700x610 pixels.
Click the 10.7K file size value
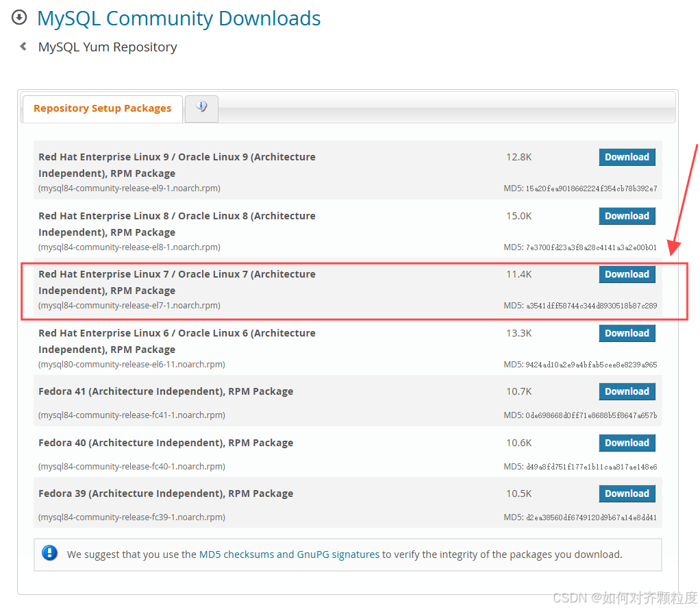click(518, 391)
